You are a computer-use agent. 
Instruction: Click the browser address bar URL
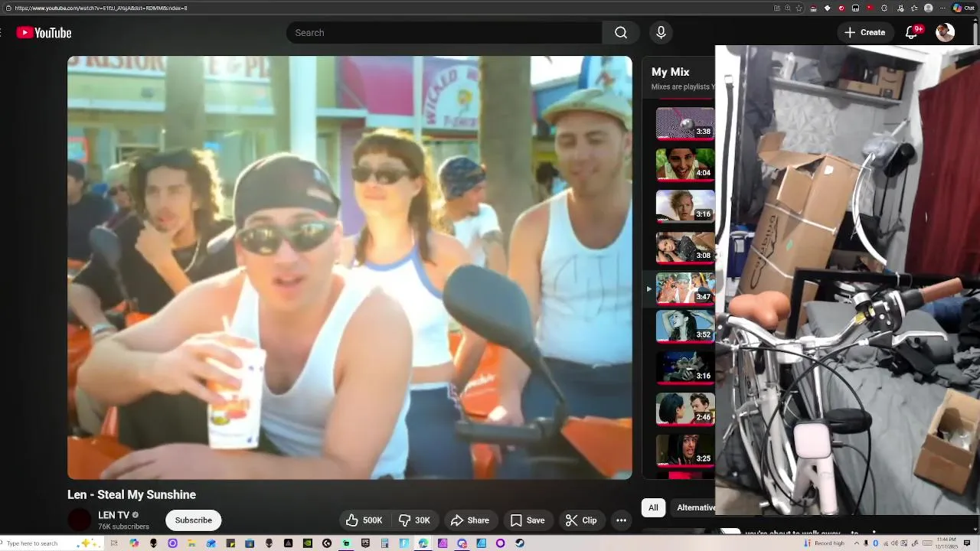(100, 8)
